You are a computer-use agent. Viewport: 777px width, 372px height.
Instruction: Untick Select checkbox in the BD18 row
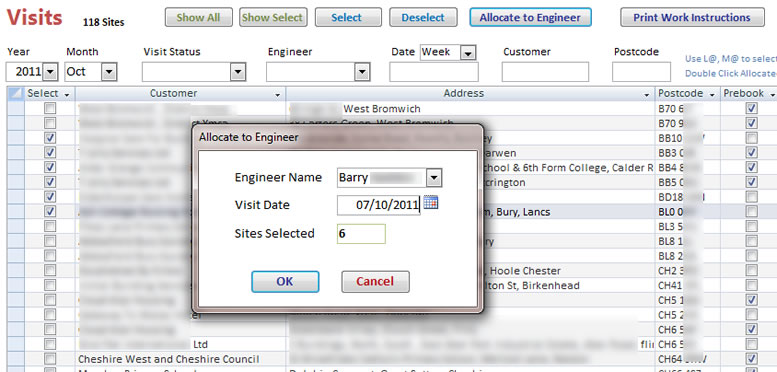tap(50, 197)
